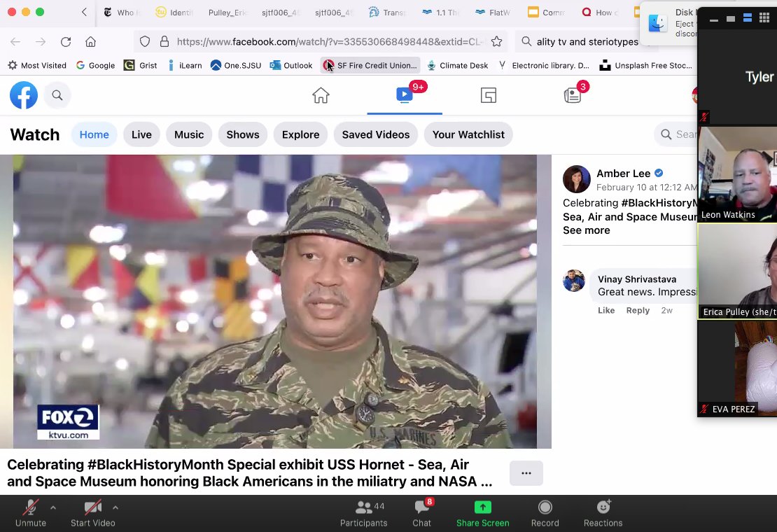Click browser reload icon

pyautogui.click(x=66, y=41)
